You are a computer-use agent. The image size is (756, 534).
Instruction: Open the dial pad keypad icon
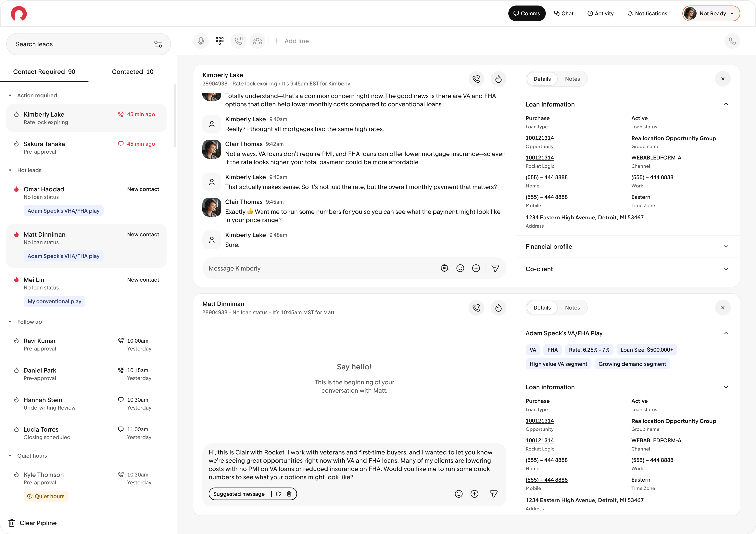coord(220,41)
